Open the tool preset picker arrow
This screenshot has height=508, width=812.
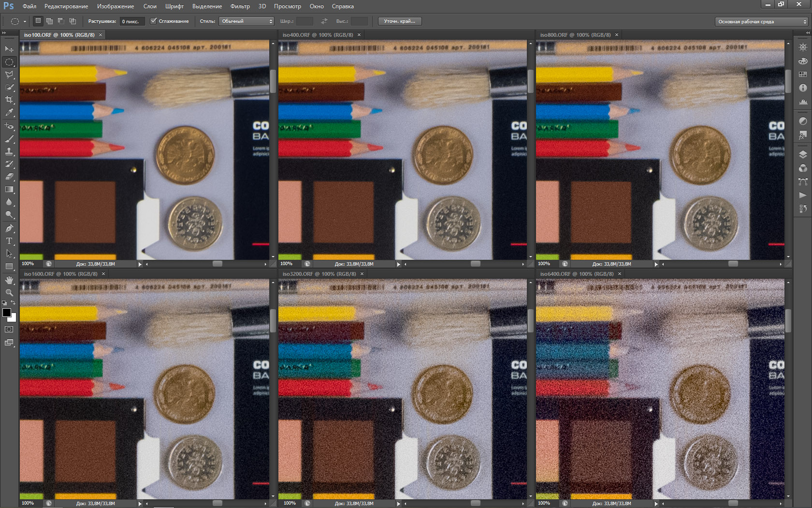click(x=25, y=21)
